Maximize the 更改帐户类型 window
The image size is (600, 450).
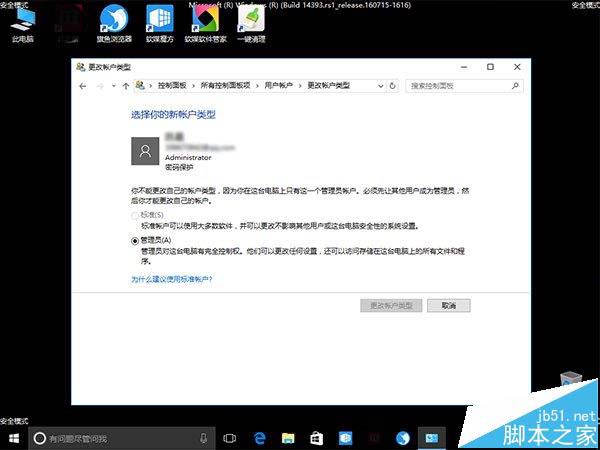[490, 67]
